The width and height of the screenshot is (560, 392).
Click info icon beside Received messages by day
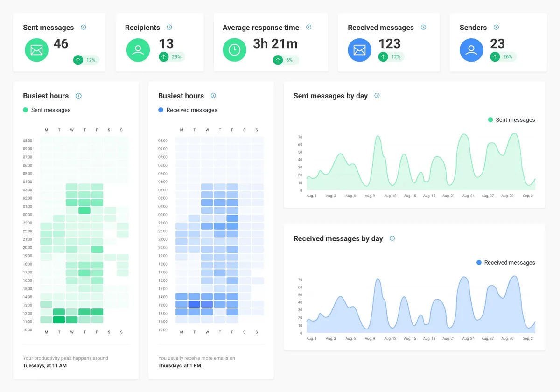[392, 238]
